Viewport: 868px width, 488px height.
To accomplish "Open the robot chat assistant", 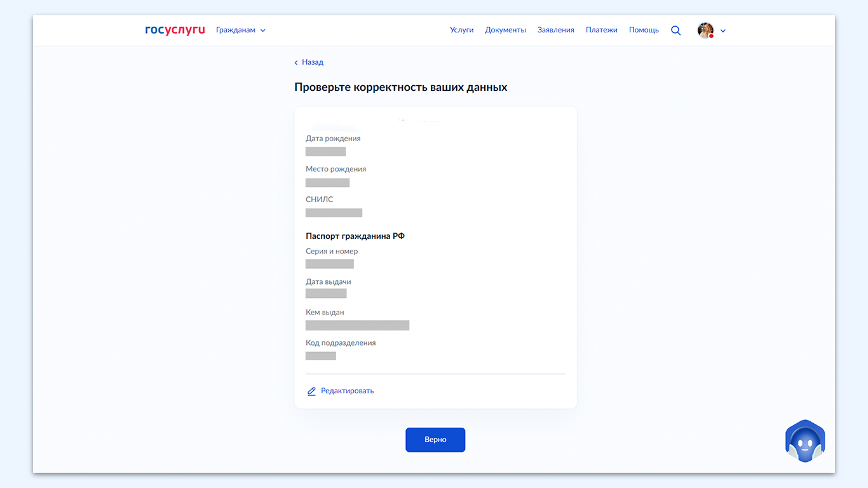I will click(805, 441).
